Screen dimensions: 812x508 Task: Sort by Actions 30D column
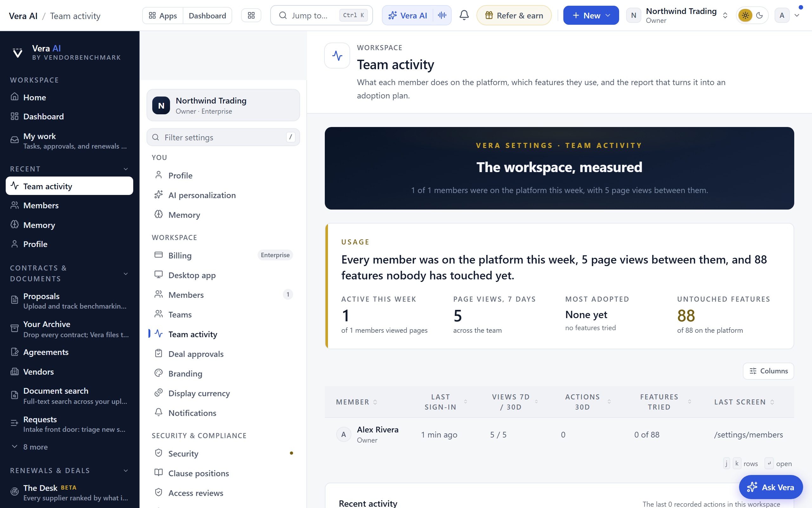[x=586, y=402]
